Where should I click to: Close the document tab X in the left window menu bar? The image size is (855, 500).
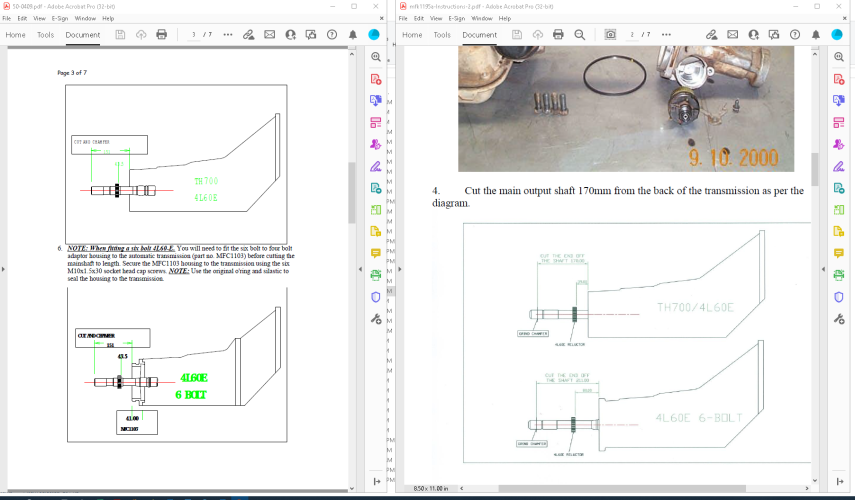click(381, 19)
